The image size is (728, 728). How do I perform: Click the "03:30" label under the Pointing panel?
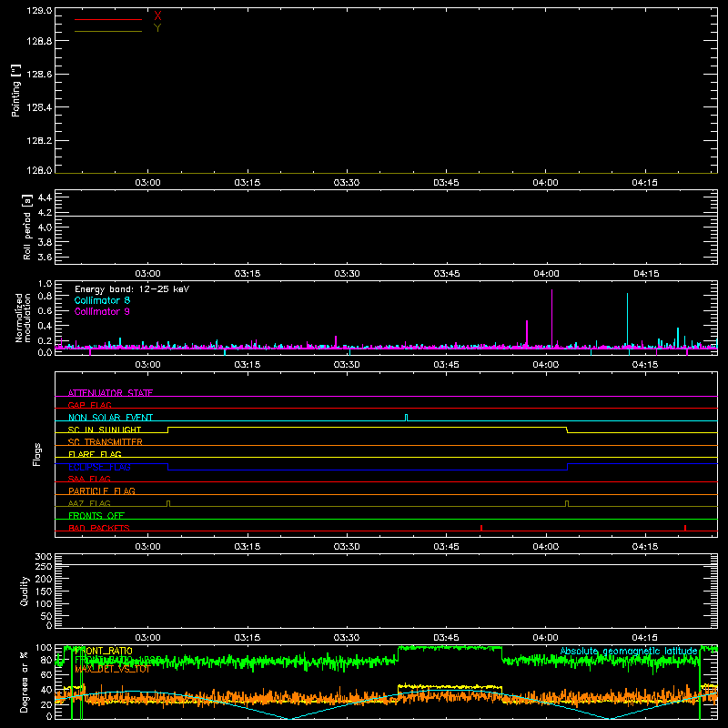(x=347, y=183)
